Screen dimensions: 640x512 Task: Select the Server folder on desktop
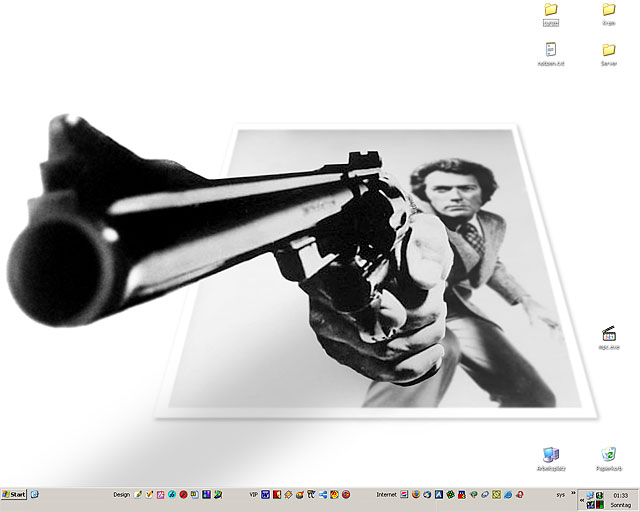[609, 55]
